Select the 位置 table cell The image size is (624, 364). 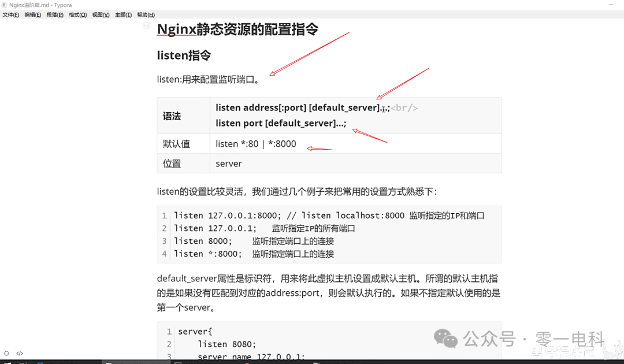tap(184, 164)
